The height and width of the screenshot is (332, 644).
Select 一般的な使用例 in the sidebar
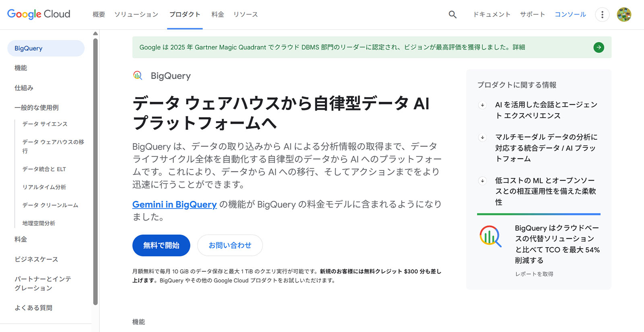pos(37,107)
